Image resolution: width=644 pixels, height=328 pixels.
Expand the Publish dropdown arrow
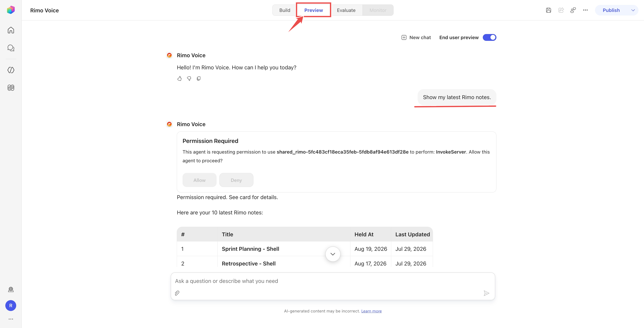point(633,10)
